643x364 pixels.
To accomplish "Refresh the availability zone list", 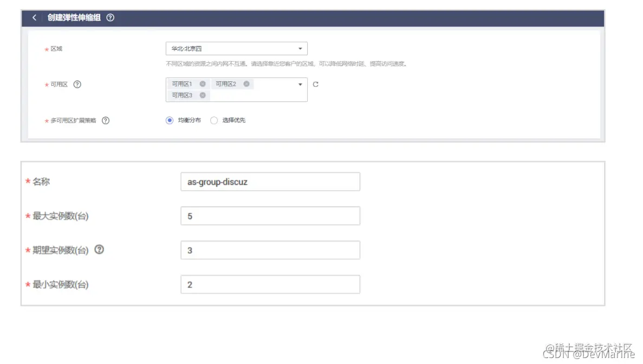I will click(x=315, y=84).
